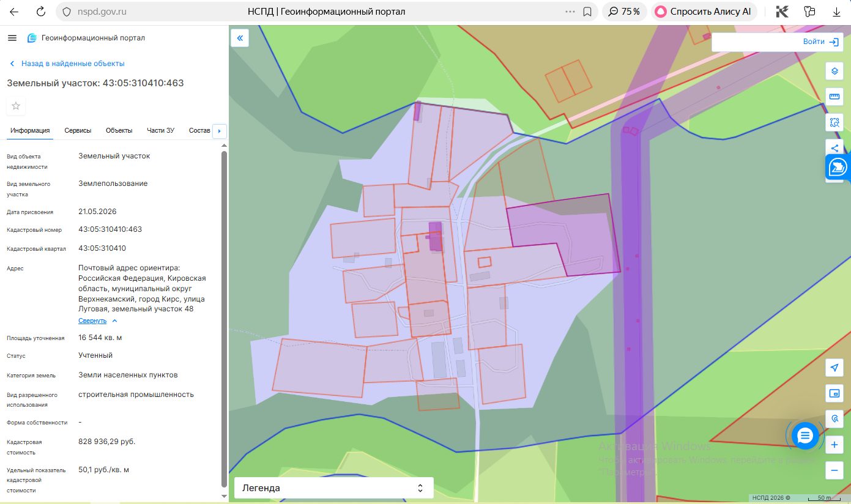The width and height of the screenshot is (851, 504).
Task: Open the hamburger menu in portal header
Action: (12, 38)
